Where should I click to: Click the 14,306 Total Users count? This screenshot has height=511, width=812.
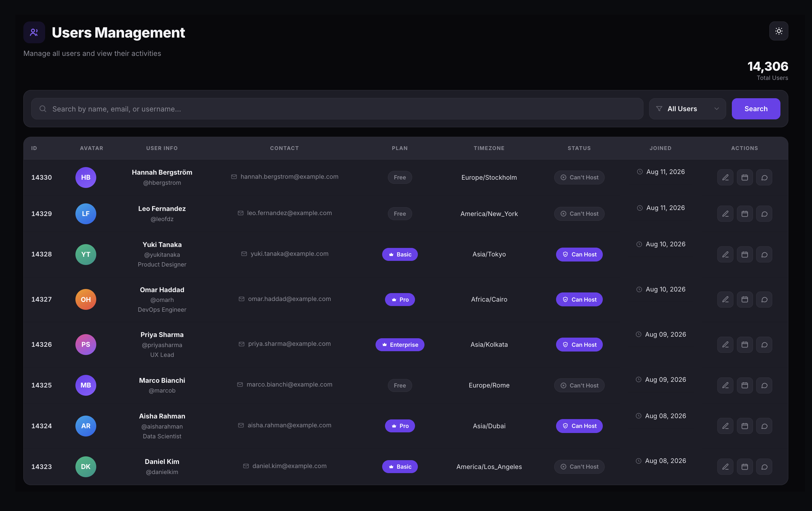(x=768, y=67)
